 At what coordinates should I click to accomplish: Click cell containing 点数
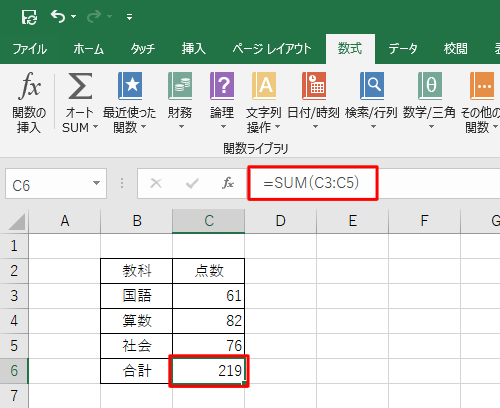[x=209, y=271]
